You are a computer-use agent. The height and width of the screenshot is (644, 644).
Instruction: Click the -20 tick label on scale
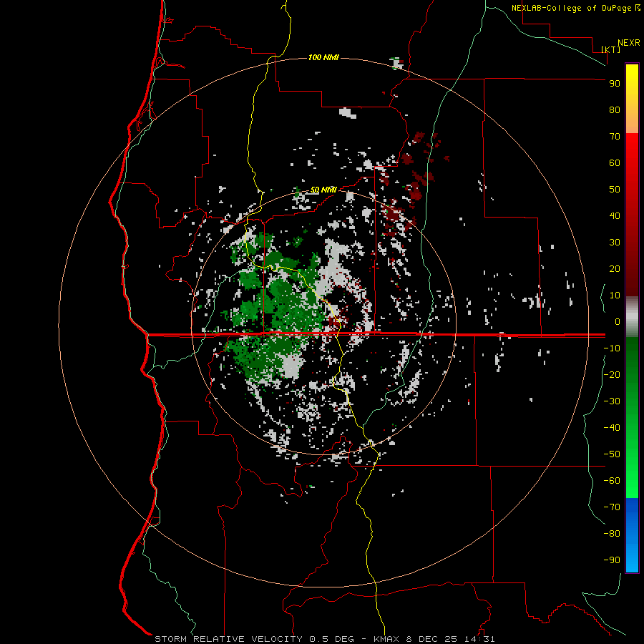612,375
